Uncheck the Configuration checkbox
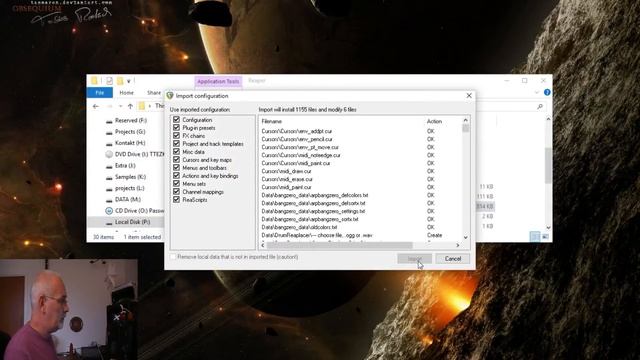 [x=176, y=120]
